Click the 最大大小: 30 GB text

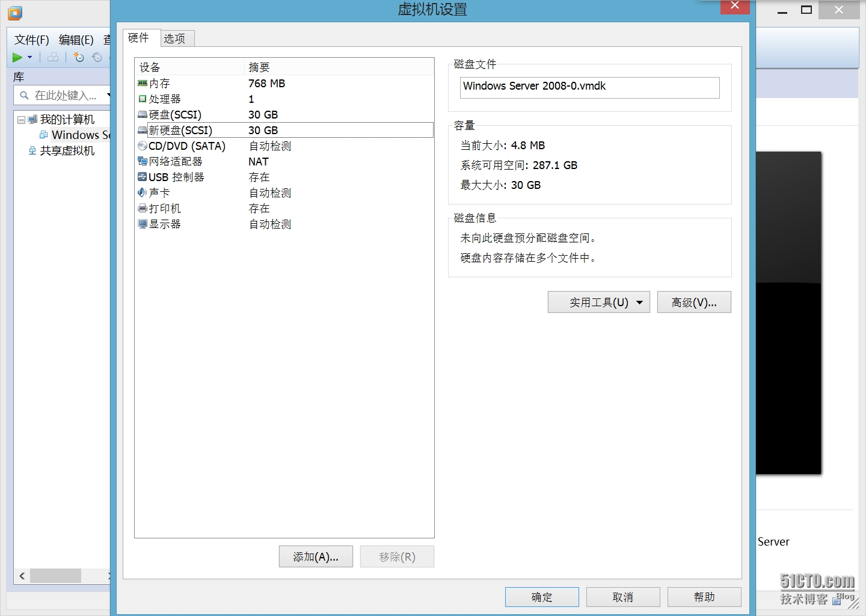[x=500, y=185]
